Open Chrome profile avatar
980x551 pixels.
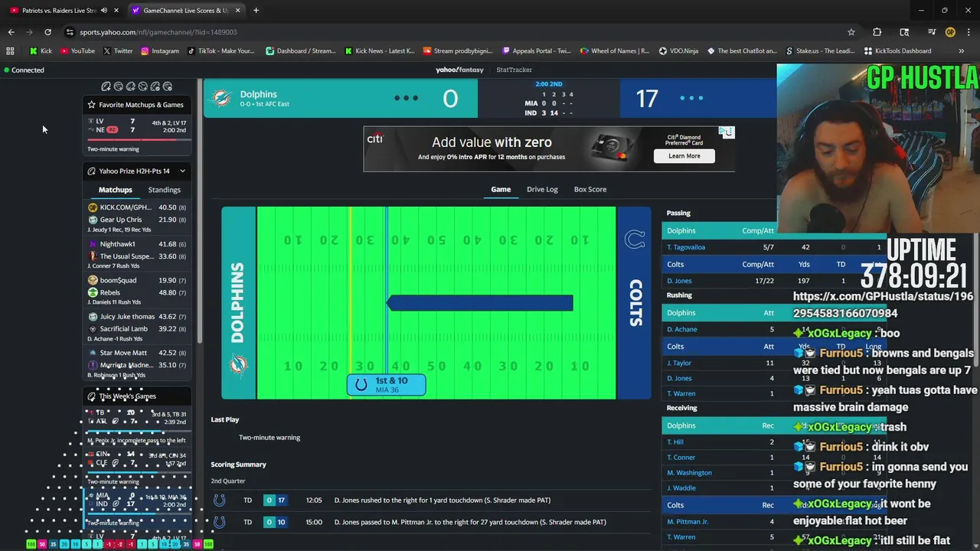point(950,32)
